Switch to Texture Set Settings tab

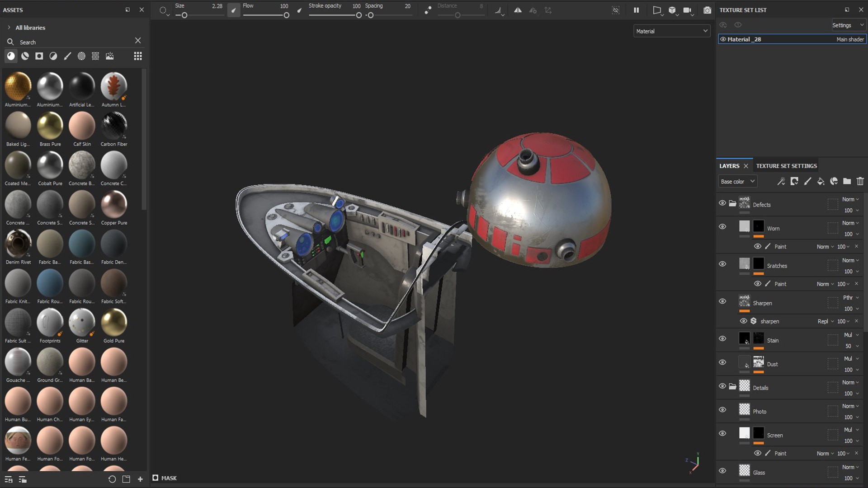(786, 166)
